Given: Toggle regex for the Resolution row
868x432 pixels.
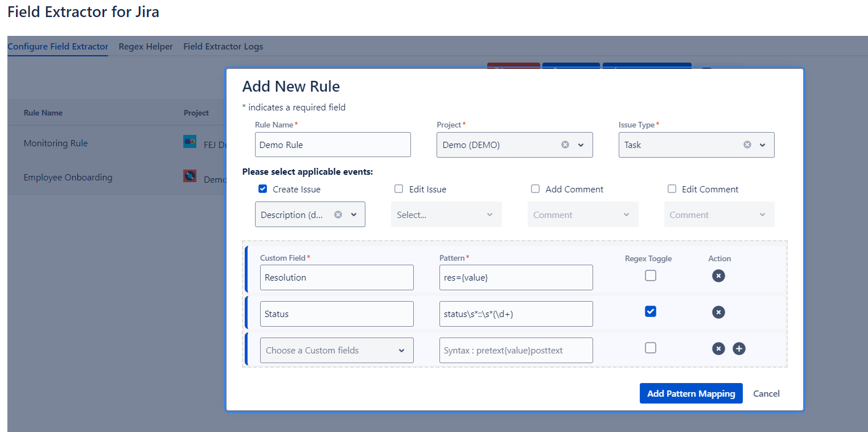Looking at the screenshot, I should click(x=651, y=275).
